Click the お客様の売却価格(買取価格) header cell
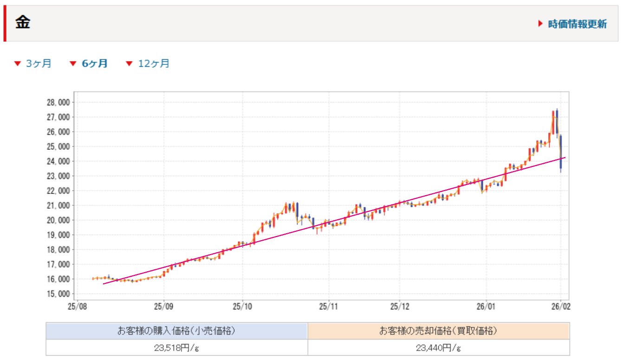Viewport: 623px width, 364px height. click(x=438, y=331)
